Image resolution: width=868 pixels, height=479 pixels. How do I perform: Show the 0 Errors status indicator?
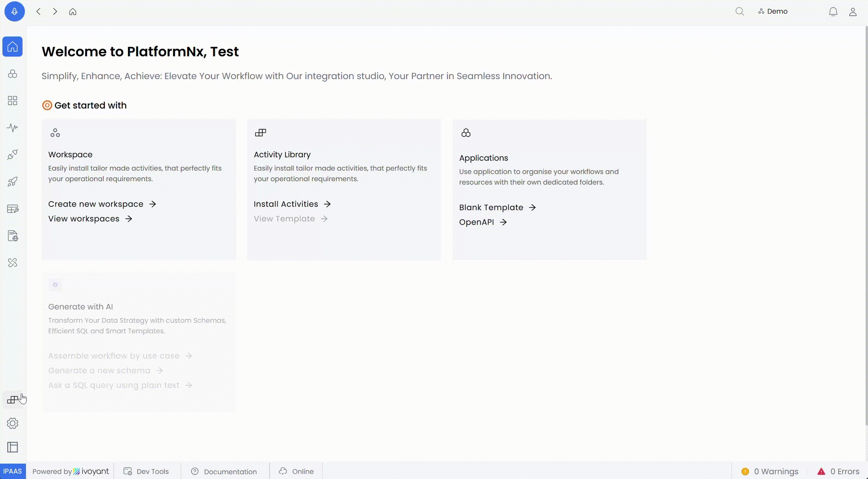838,471
